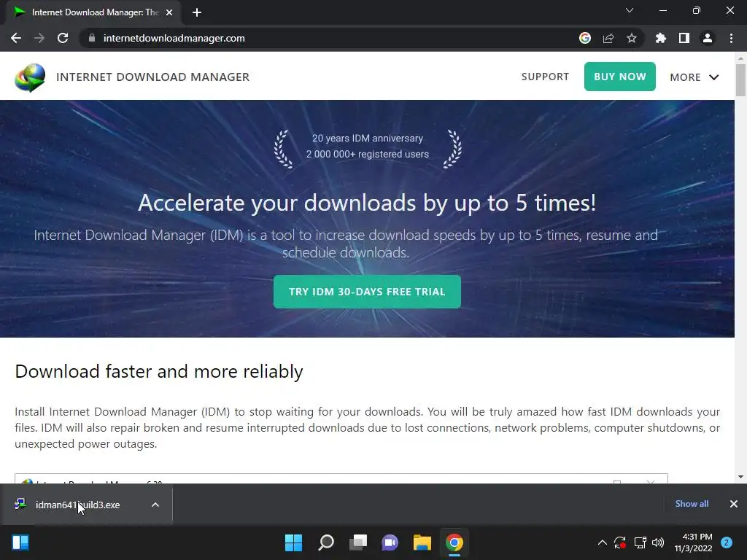Click the scrollbar down arrow
The image size is (747, 560).
[x=740, y=477]
